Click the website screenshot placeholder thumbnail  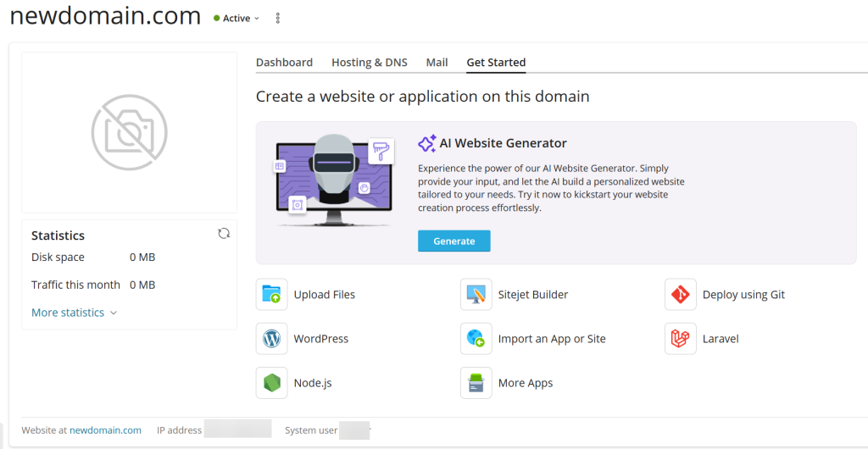tap(129, 132)
